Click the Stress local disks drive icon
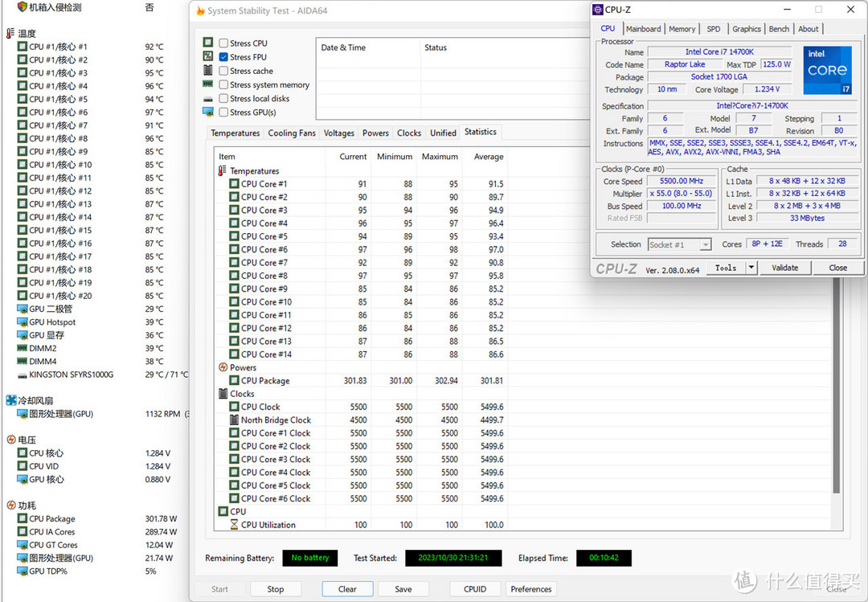Viewport: 868px width, 602px height. (x=207, y=99)
